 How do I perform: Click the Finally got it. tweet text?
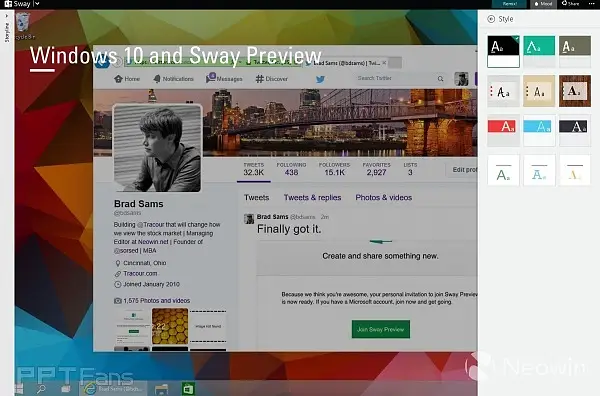click(289, 229)
